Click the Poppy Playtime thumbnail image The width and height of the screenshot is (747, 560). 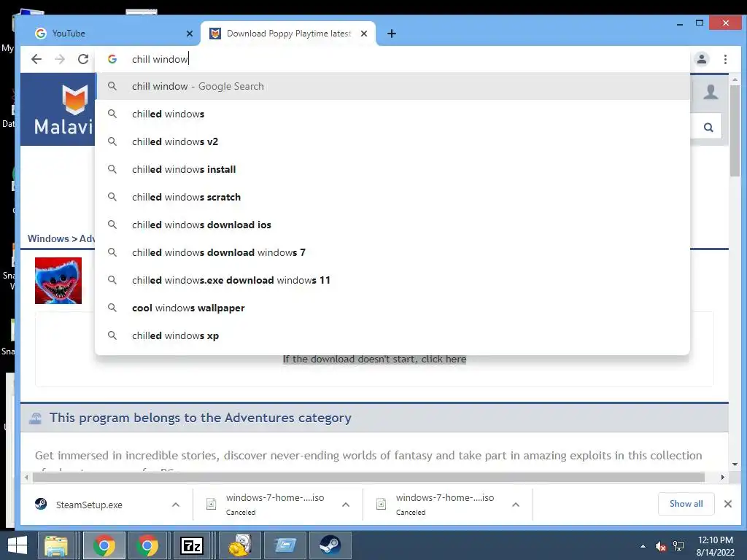[58, 281]
